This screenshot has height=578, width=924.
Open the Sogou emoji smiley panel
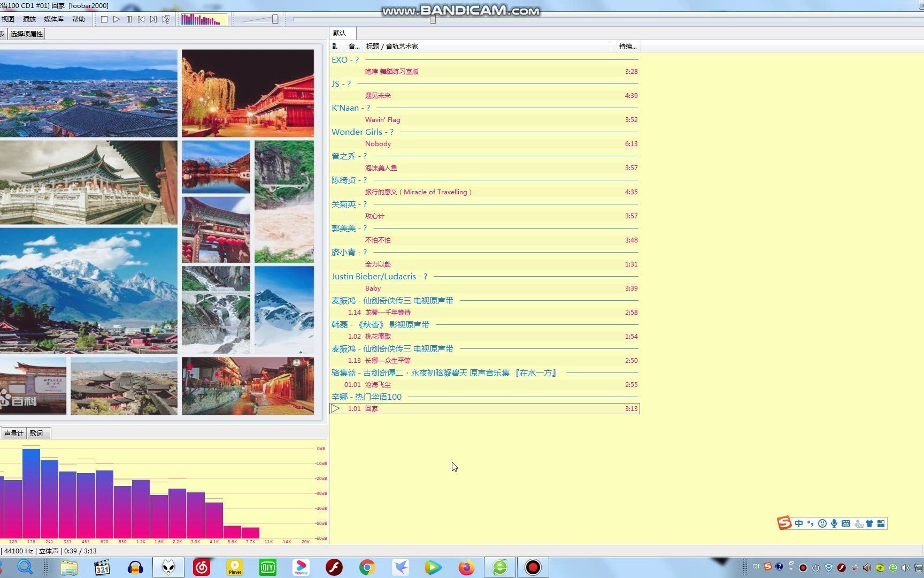[822, 523]
